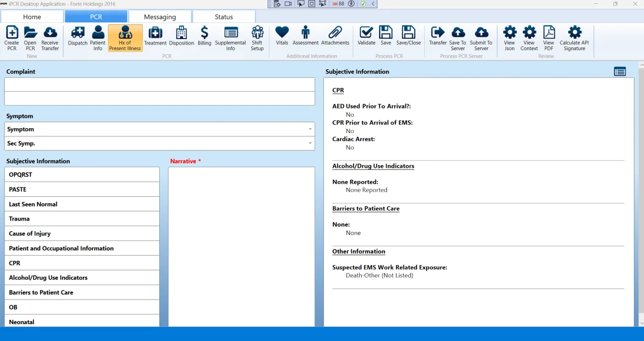644x341 pixels.
Task: Click the Create PCR icon
Action: (x=11, y=38)
